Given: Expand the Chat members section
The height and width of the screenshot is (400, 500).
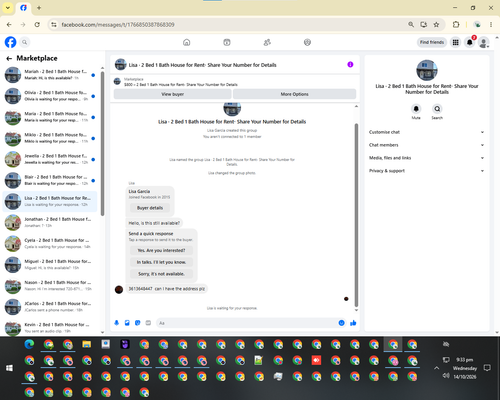Looking at the screenshot, I should point(426,145).
